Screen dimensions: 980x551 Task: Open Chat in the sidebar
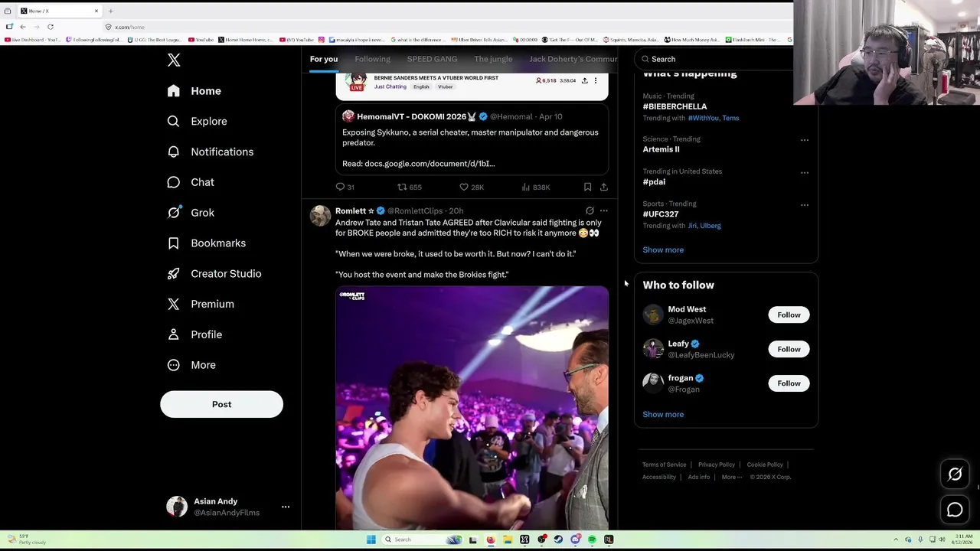pos(191,182)
